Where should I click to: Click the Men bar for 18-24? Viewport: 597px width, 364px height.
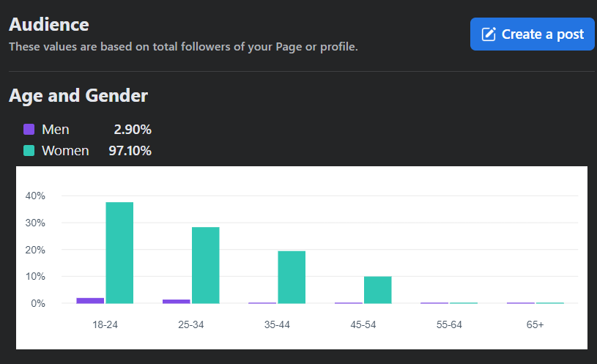click(x=90, y=301)
